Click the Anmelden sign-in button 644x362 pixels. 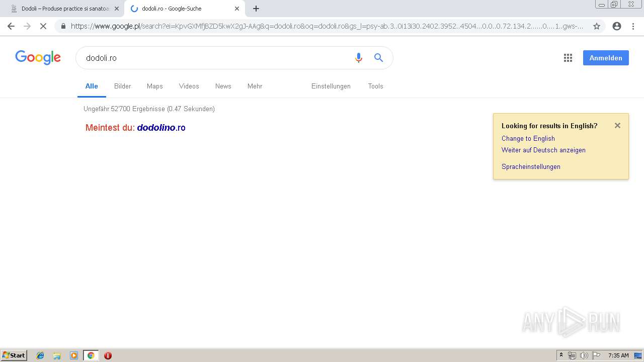click(606, 58)
